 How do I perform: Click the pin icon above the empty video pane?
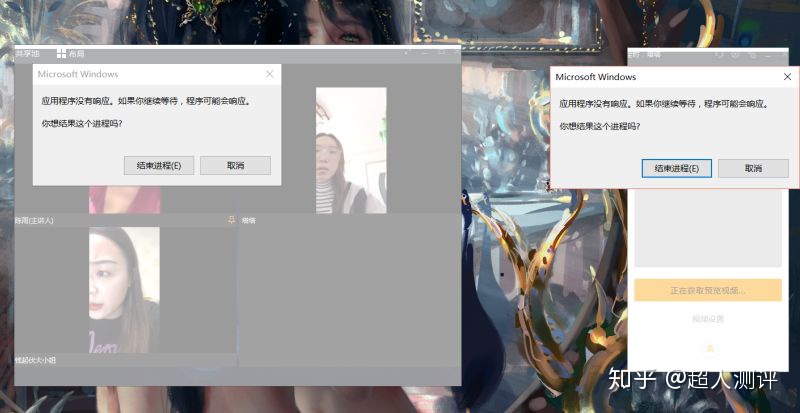tap(231, 220)
